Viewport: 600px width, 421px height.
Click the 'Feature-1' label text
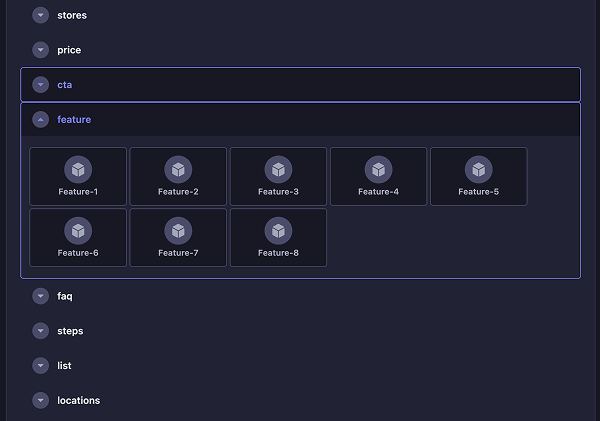pos(78,192)
